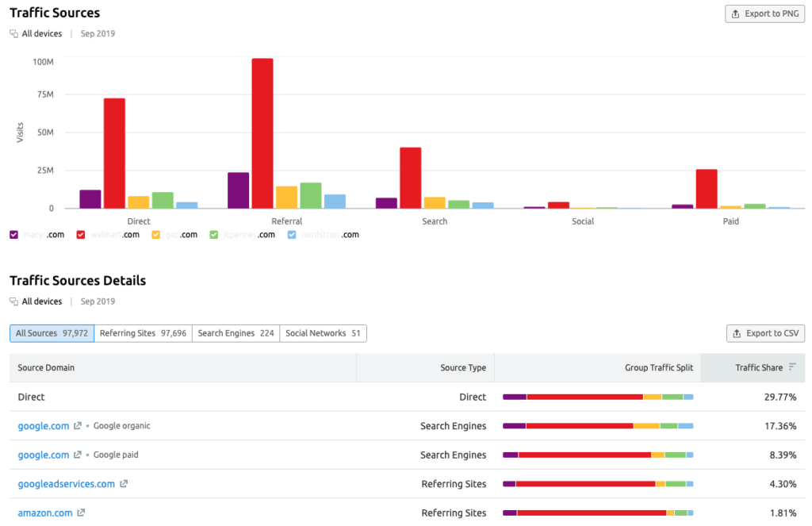Open the Sep 2019 date selector
This screenshot has width=812, height=526.
click(x=96, y=33)
